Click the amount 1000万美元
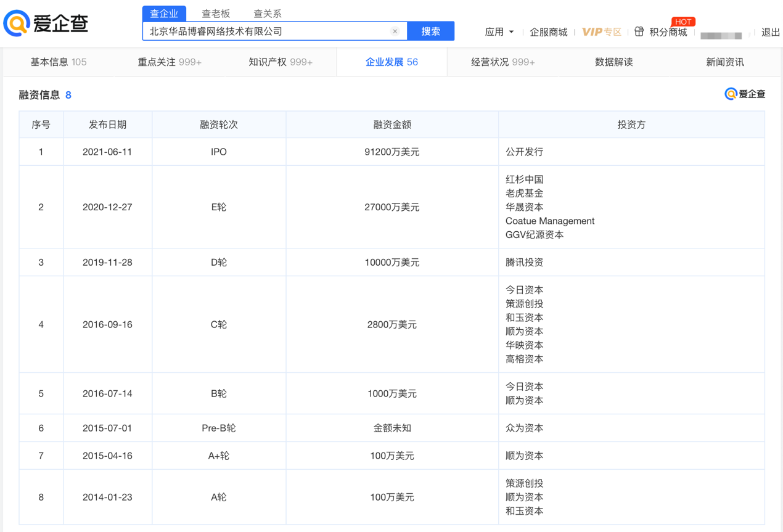783x532 pixels. pos(392,393)
